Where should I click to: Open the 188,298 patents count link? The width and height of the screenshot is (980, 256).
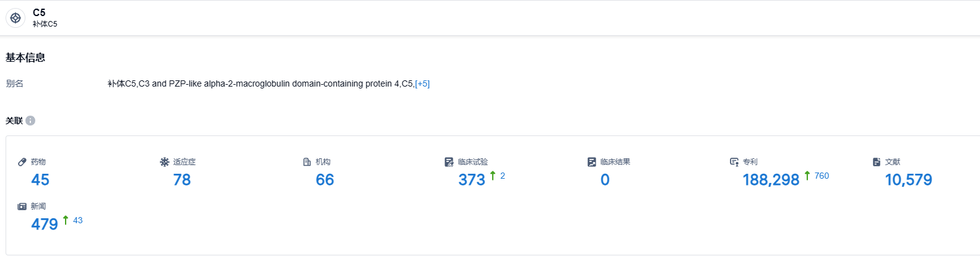coord(771,180)
